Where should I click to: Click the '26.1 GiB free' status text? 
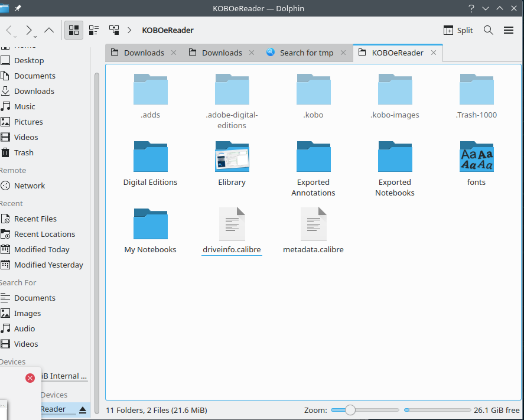click(x=497, y=411)
